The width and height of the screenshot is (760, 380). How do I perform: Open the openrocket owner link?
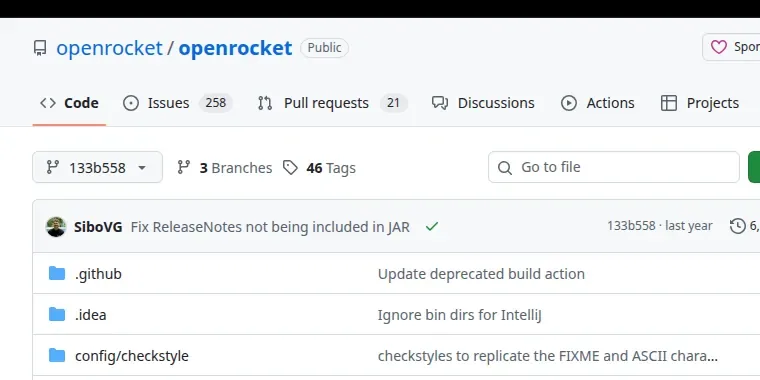110,48
